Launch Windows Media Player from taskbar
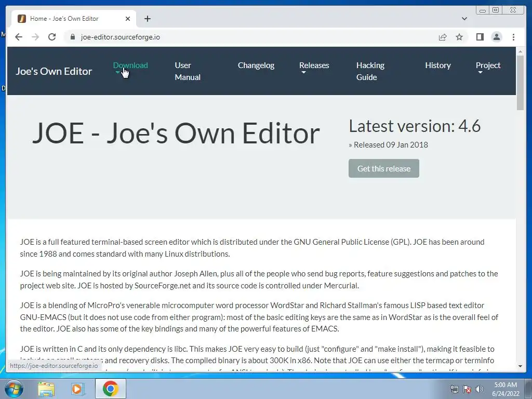The image size is (532, 399). coord(78,389)
